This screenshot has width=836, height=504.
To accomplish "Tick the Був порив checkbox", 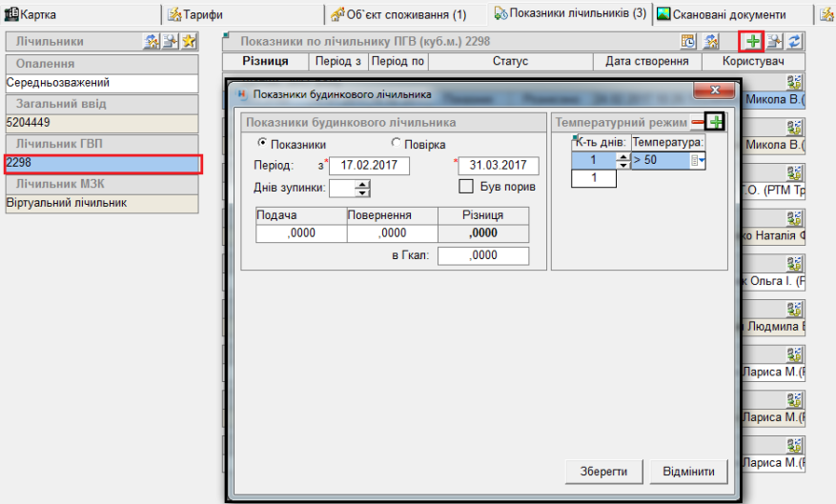I will [467, 186].
